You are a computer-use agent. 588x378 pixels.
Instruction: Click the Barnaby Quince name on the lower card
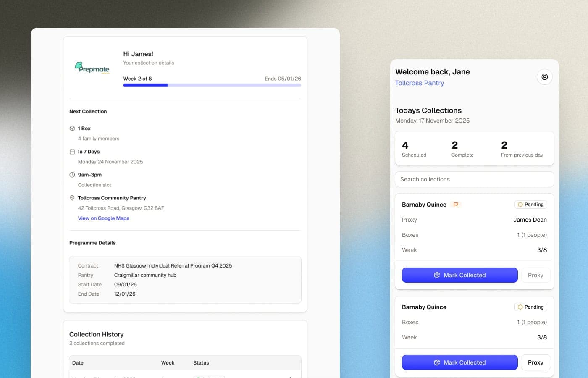[x=424, y=307]
